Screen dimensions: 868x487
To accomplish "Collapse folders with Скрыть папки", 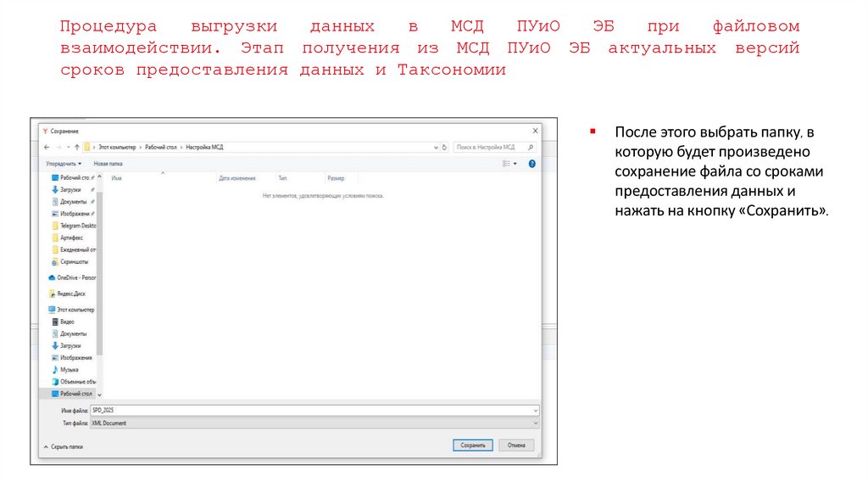I will pyautogui.click(x=64, y=447).
